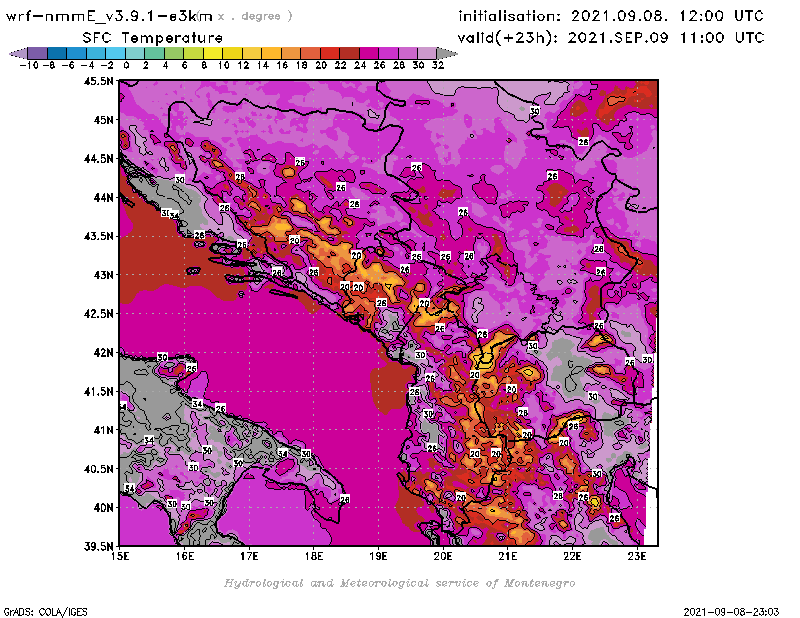The height and width of the screenshot is (618, 800).
Task: Select the 42N latitude label
Action: 104,353
